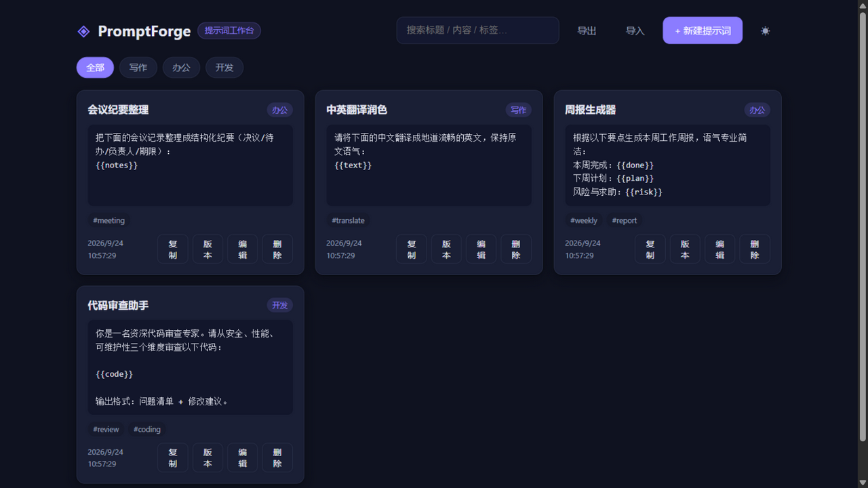
Task: Click the #report tag
Action: pos(625,220)
